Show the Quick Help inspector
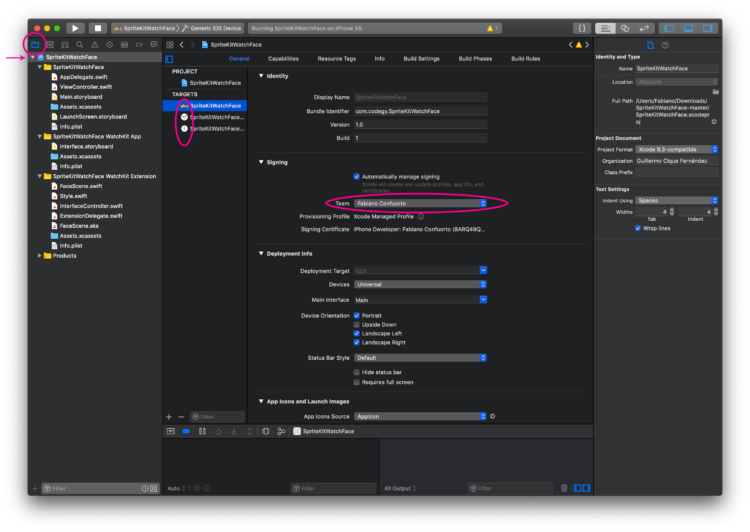The width and height of the screenshot is (750, 532). (665, 45)
